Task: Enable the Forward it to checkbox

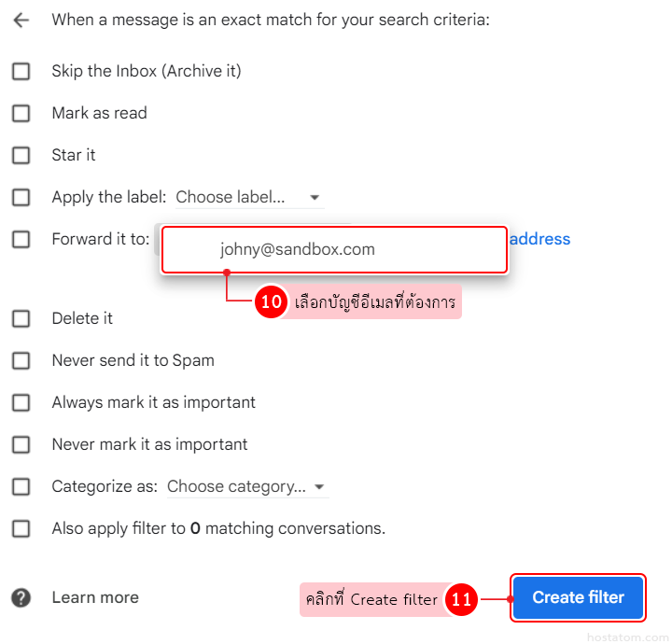Action: point(21,239)
